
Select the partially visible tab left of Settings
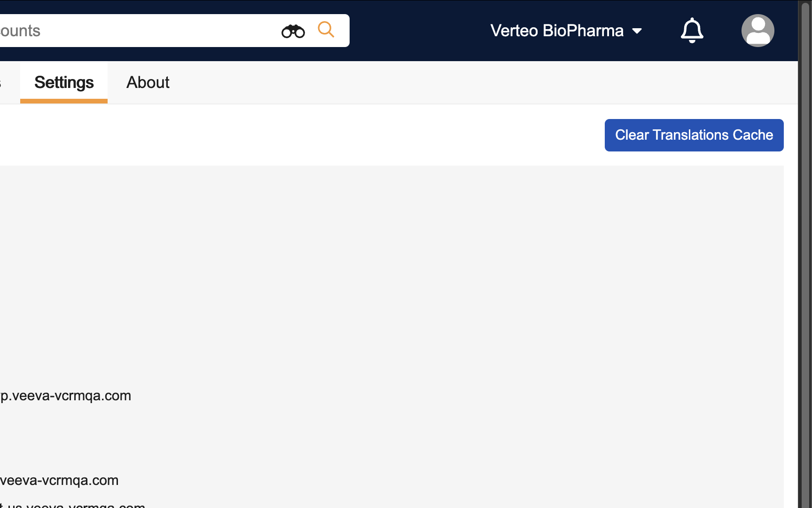pos(1,83)
